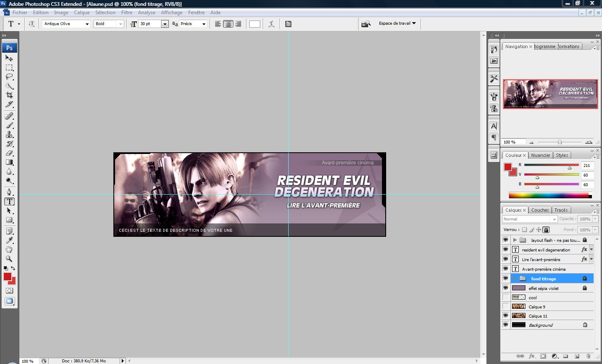Select the Eraser tool
Screen dimensions: 602x364
point(9,153)
